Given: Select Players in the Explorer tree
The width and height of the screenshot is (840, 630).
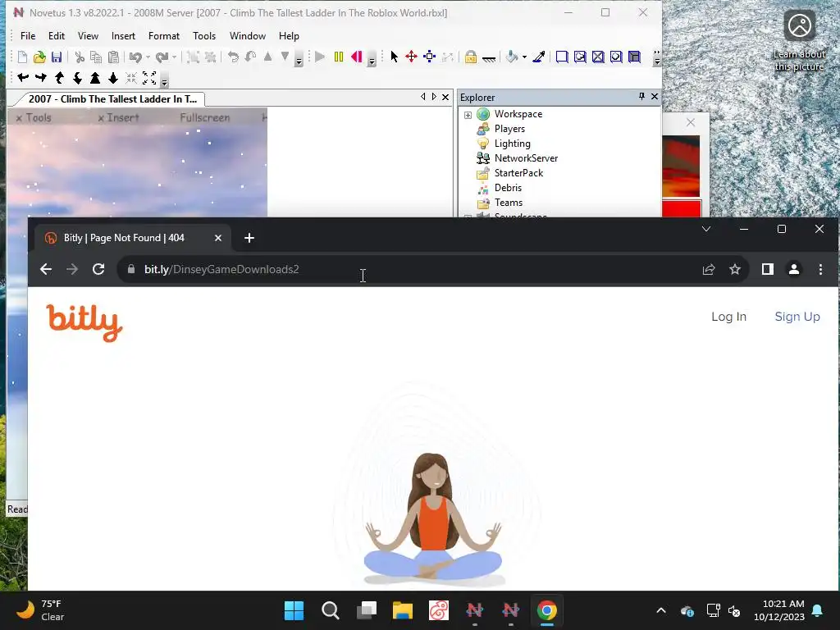Looking at the screenshot, I should [x=509, y=129].
